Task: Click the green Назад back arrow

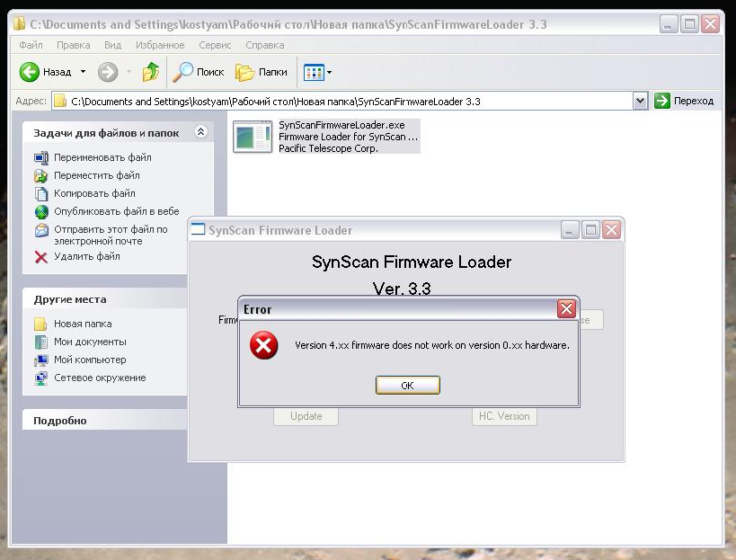Action: click(x=29, y=72)
